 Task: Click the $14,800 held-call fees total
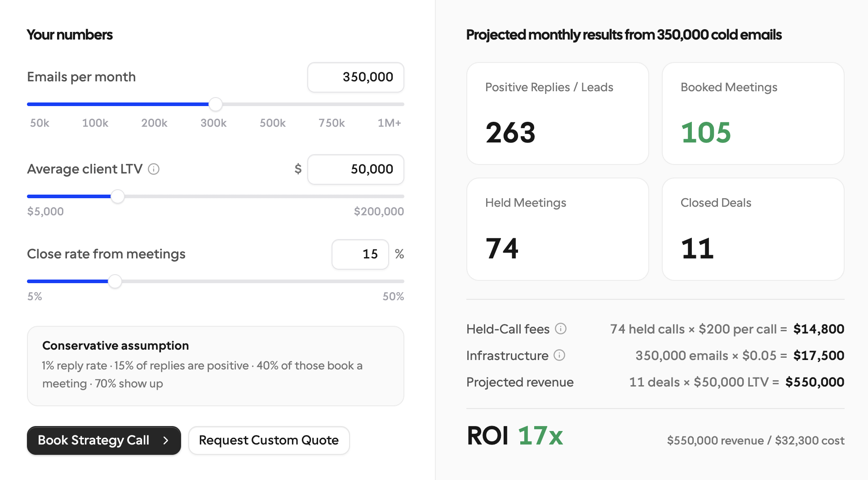[x=819, y=329]
